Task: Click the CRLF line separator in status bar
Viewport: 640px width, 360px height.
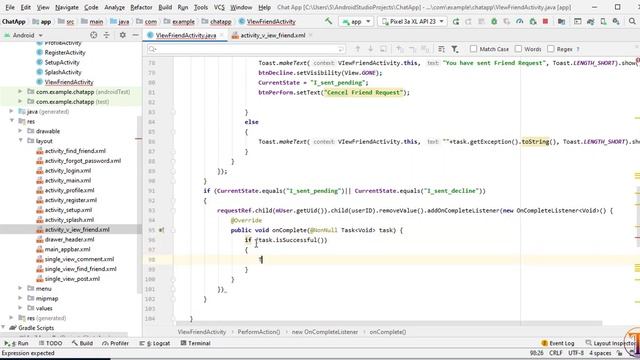Action: pyautogui.click(x=556, y=353)
